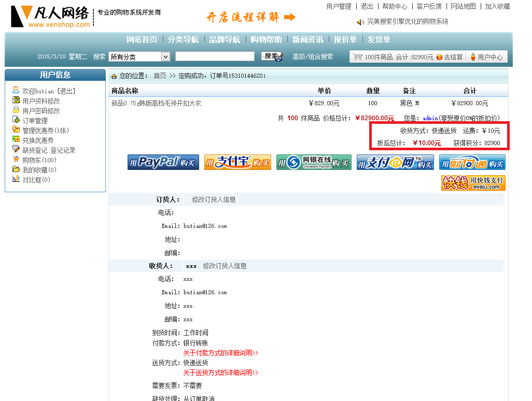This screenshot has height=401, width=532.
Task: Open 用户资料修改 in the sidebar
Action: coord(41,101)
